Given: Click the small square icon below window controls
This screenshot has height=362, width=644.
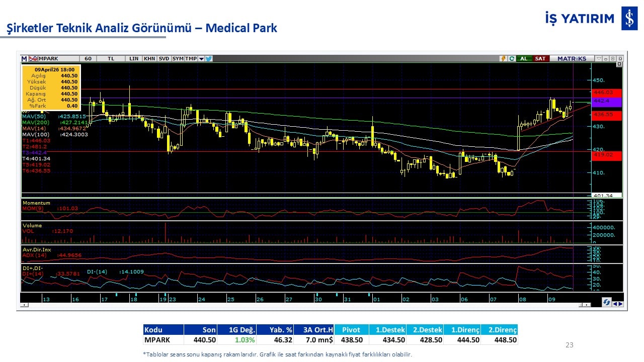Looking at the screenshot, I should [x=619, y=64].
